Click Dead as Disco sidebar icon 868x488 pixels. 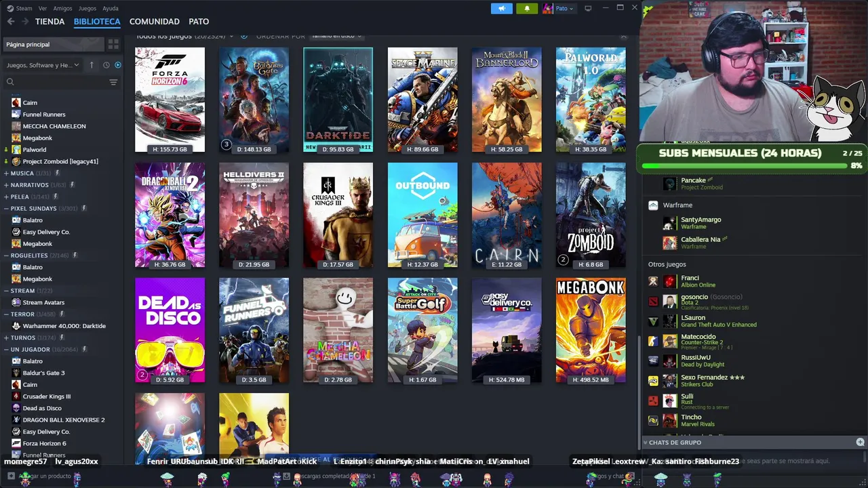[16, 408]
